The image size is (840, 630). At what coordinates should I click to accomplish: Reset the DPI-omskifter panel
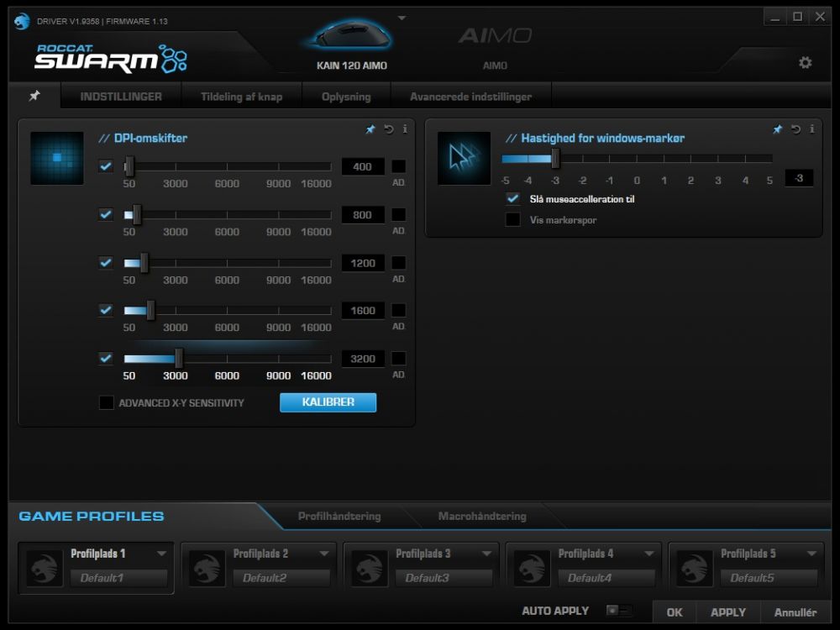coord(389,129)
